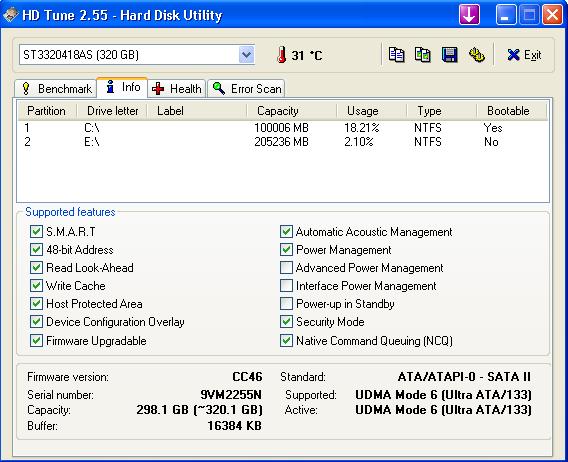This screenshot has width=568, height=462.
Task: Select the Info tab
Action: tap(122, 87)
